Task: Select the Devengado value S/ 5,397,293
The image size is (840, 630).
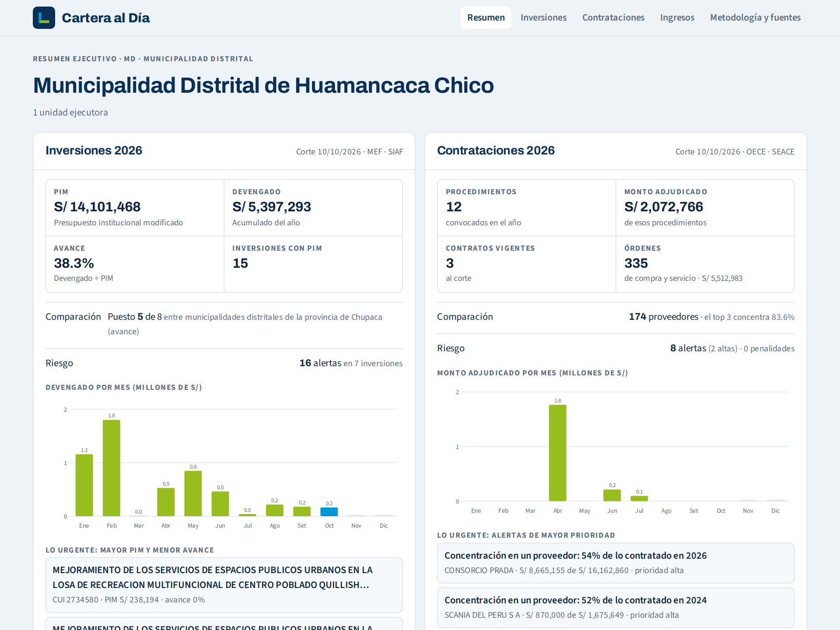Action: (x=271, y=206)
